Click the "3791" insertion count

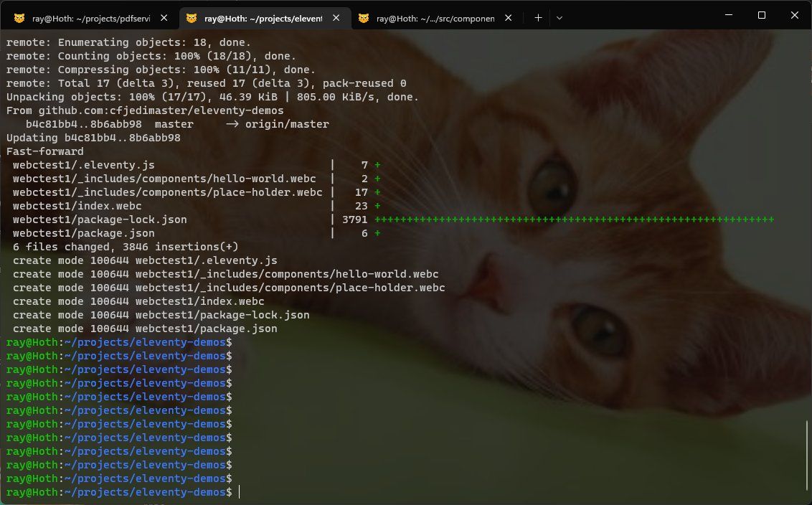tap(355, 220)
